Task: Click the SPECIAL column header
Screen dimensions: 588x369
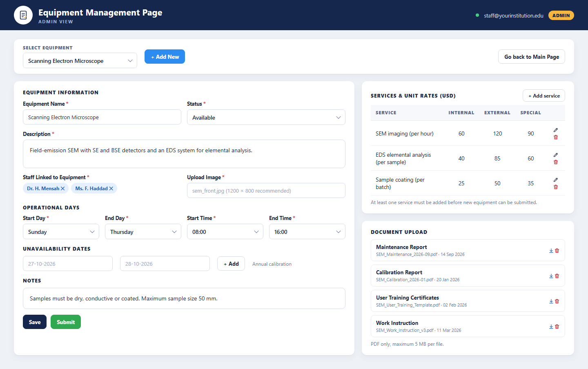Action: tap(530, 113)
